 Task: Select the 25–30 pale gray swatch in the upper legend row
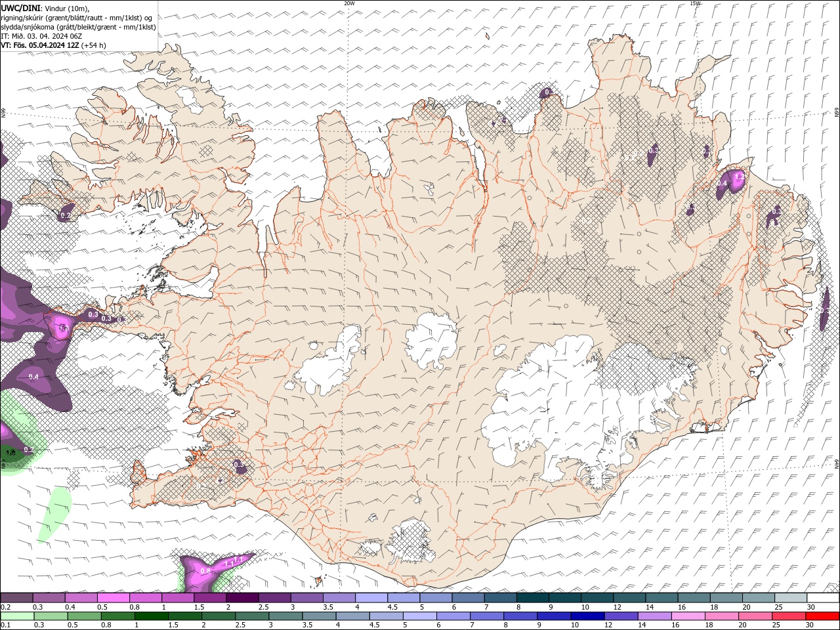(791, 598)
